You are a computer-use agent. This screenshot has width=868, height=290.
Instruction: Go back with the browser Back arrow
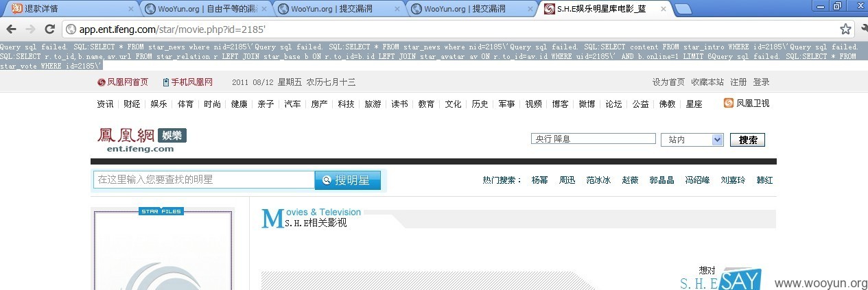(11, 29)
